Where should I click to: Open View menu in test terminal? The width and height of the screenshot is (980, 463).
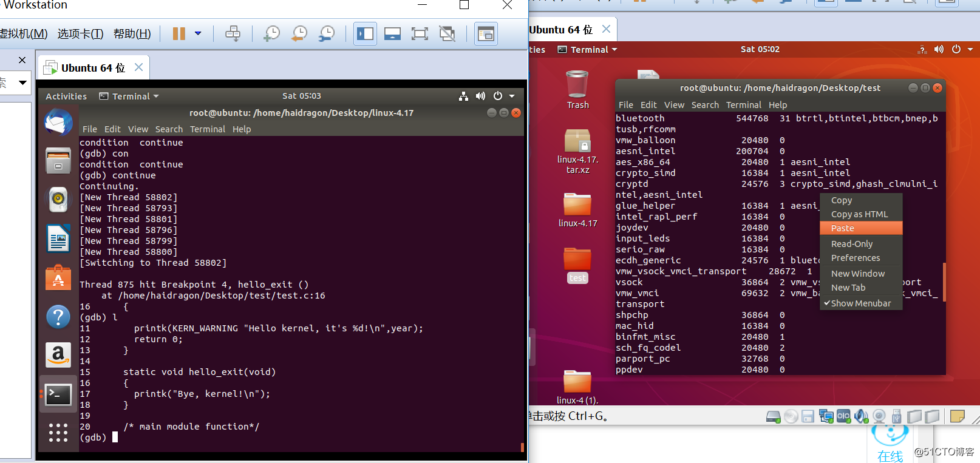tap(674, 105)
